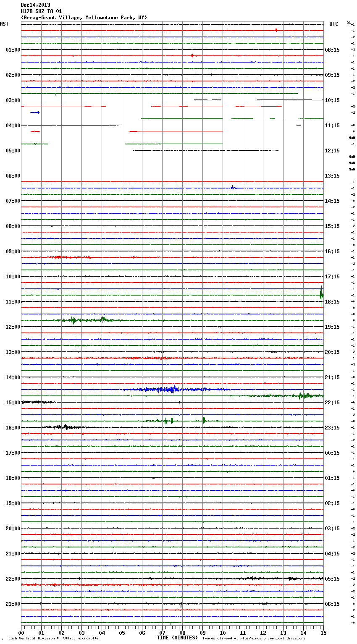Image resolution: width=357 pixels, height=644 pixels.
Task: Click the date header Dec14,2013
Action: (x=35, y=5)
